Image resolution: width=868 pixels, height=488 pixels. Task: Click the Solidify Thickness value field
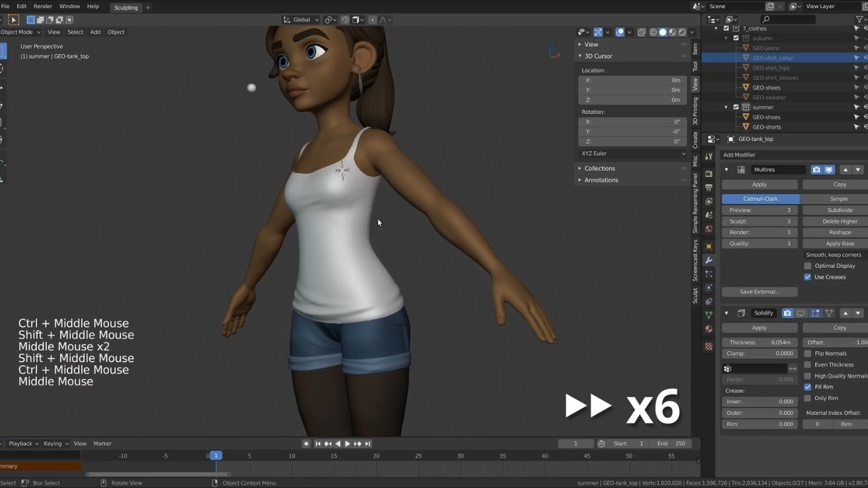coord(759,342)
